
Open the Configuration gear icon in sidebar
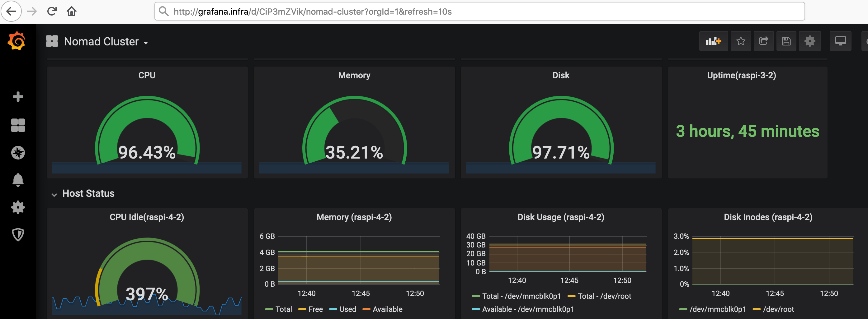pos(18,207)
